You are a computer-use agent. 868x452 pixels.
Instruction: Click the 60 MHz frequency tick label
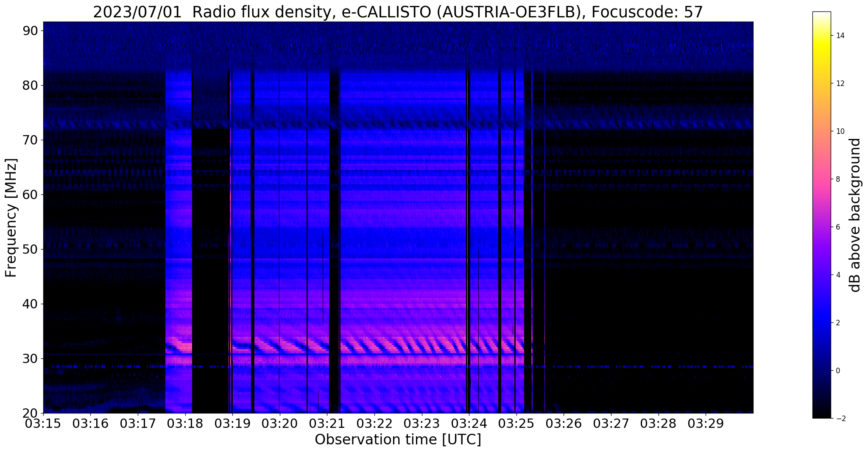click(30, 194)
